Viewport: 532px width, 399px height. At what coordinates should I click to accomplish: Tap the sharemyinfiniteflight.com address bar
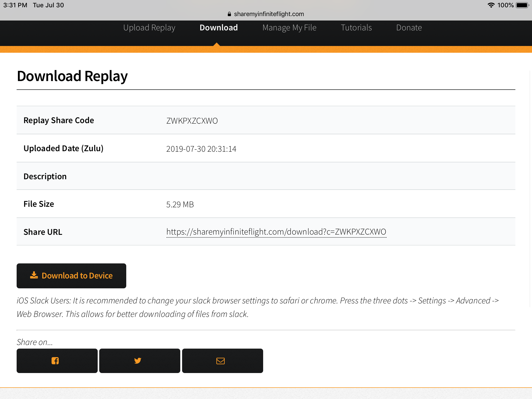coord(269,14)
